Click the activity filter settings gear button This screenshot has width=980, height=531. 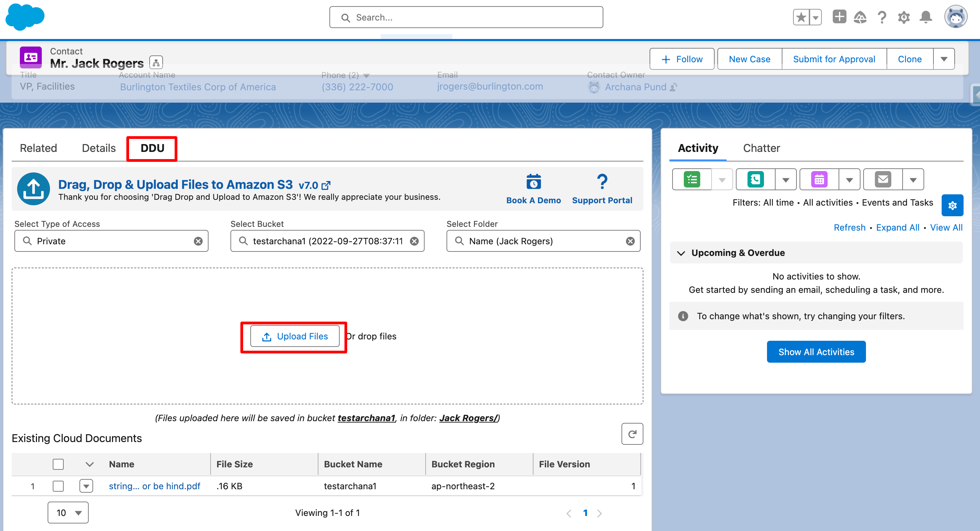(952, 206)
